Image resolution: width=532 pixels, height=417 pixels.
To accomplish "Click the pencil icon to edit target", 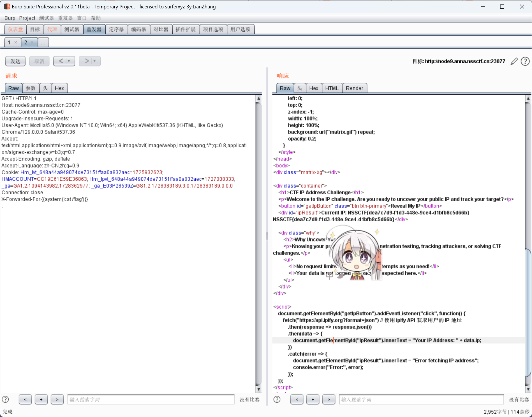I will pyautogui.click(x=514, y=61).
